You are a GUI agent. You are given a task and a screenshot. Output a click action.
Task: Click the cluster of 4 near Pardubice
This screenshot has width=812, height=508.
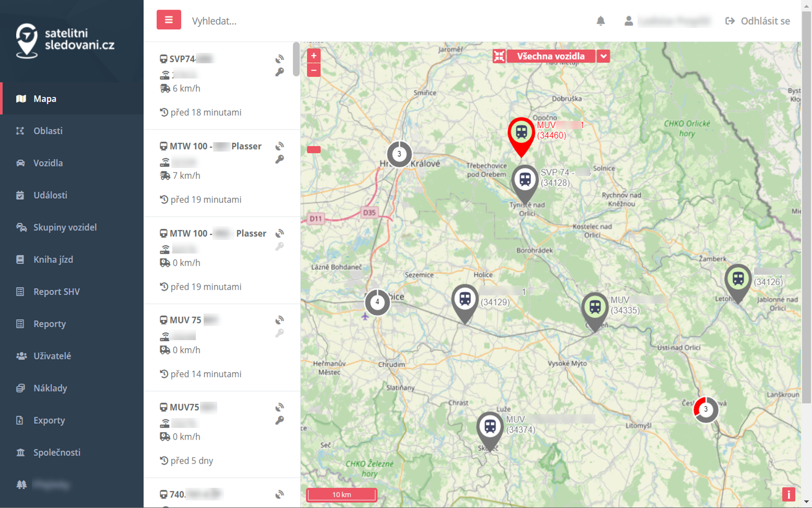[377, 302]
